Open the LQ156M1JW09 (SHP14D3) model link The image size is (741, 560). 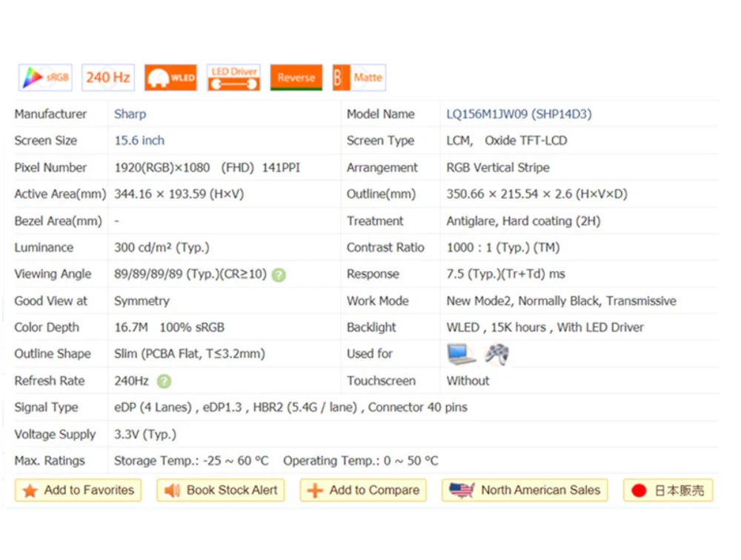pos(519,114)
